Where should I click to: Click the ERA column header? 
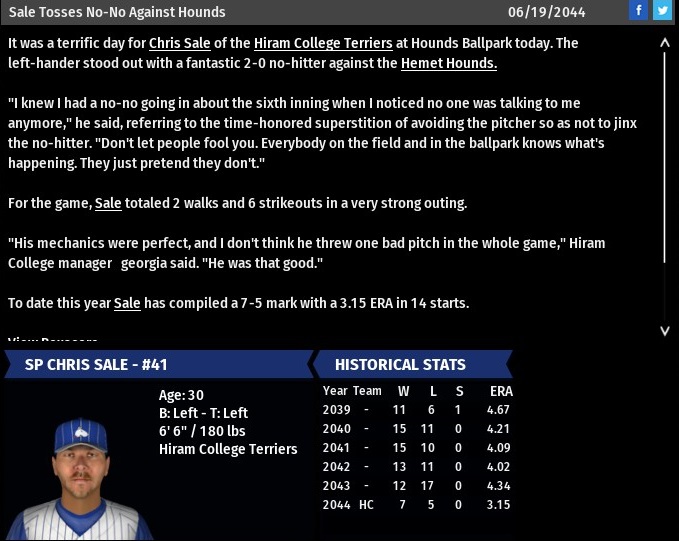tap(501, 391)
